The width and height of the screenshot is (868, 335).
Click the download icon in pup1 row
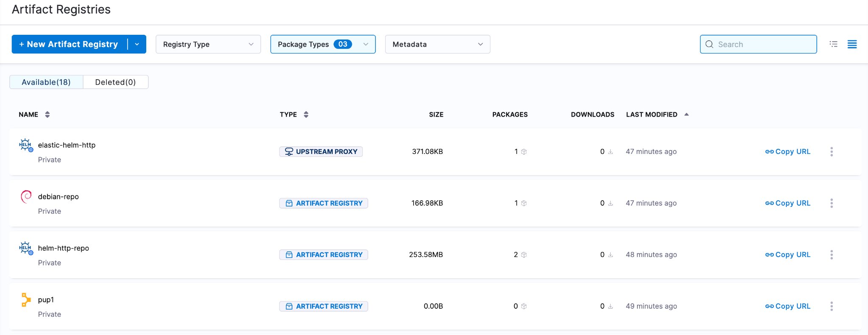610,306
